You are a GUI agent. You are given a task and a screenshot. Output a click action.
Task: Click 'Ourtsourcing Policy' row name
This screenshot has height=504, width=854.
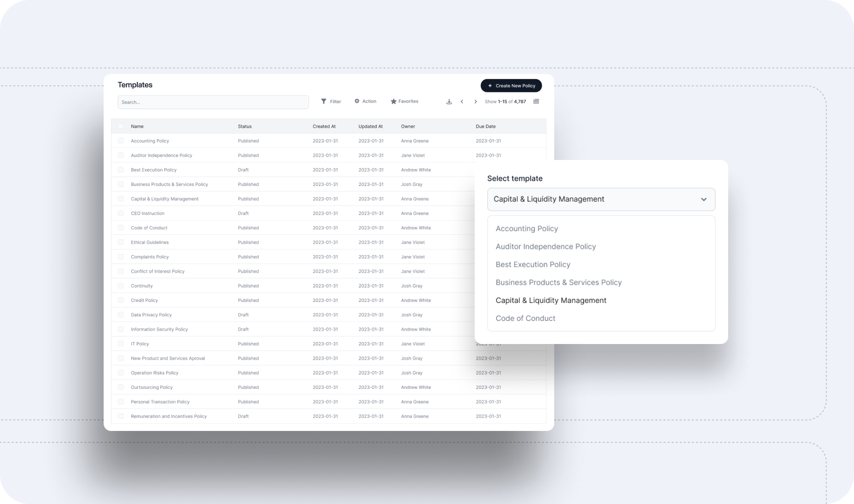[152, 387]
